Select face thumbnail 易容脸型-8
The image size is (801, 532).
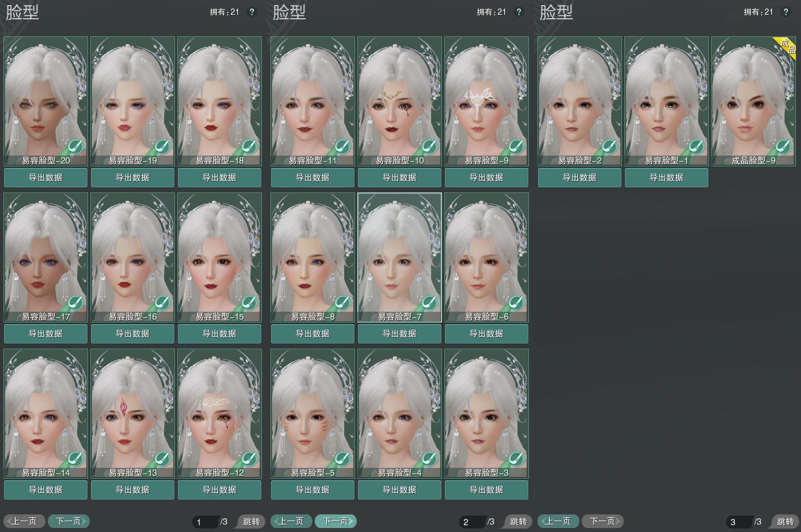coord(313,257)
